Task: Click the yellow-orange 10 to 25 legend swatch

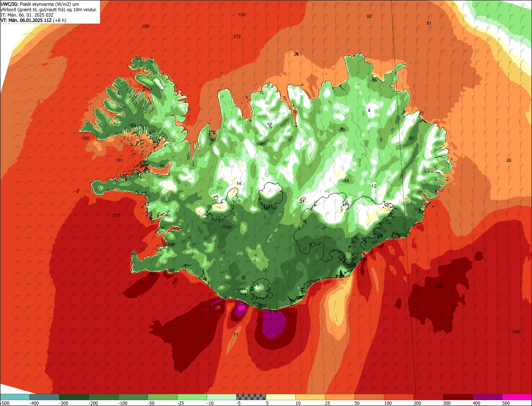Action: click(x=310, y=397)
